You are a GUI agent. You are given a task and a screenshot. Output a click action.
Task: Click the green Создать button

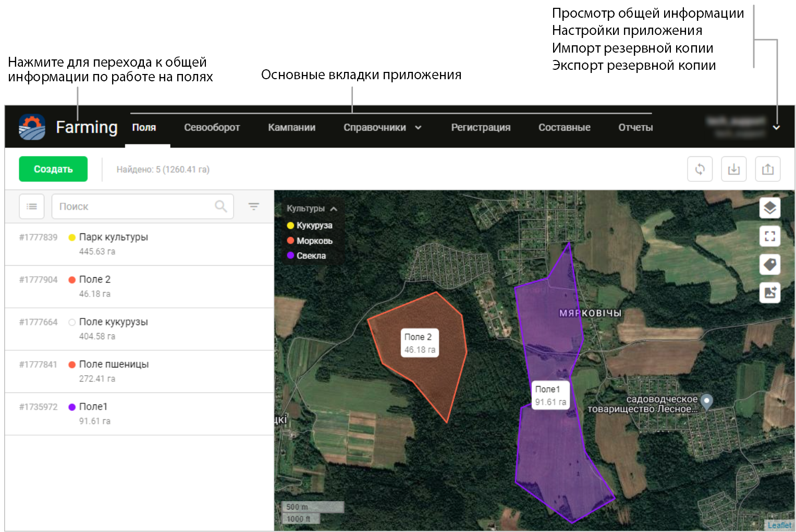point(53,169)
